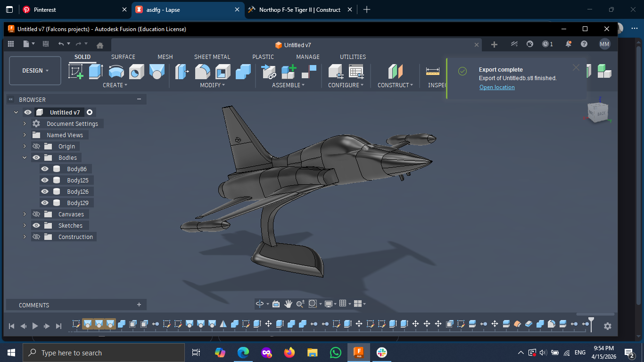
Task: Choose the Shell tool
Action: (x=223, y=72)
